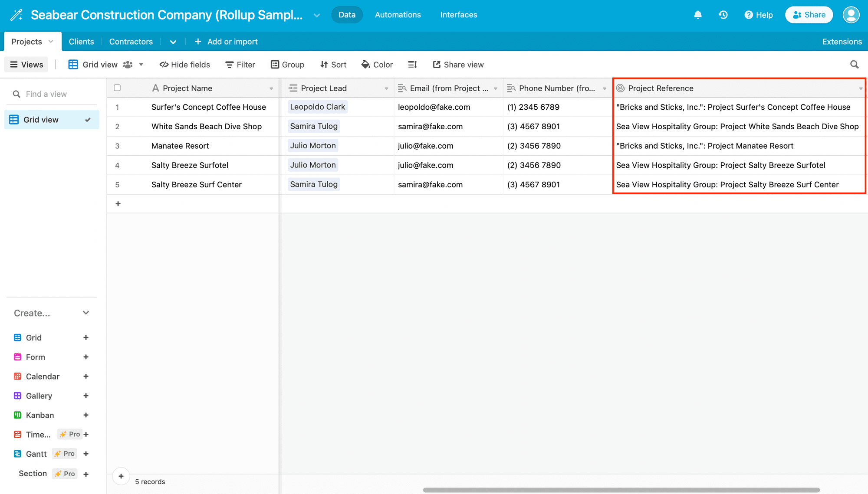Click the Share button
Viewport: 868px width, 494px height.
809,15
